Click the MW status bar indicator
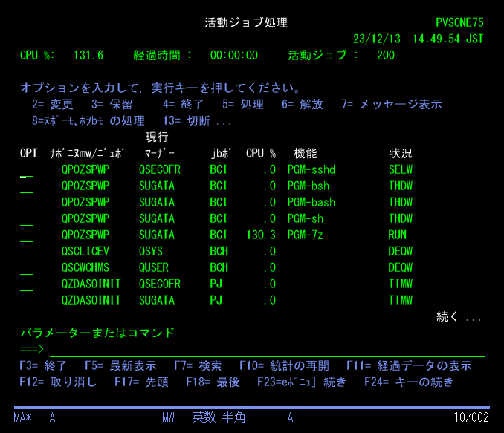 tap(168, 417)
